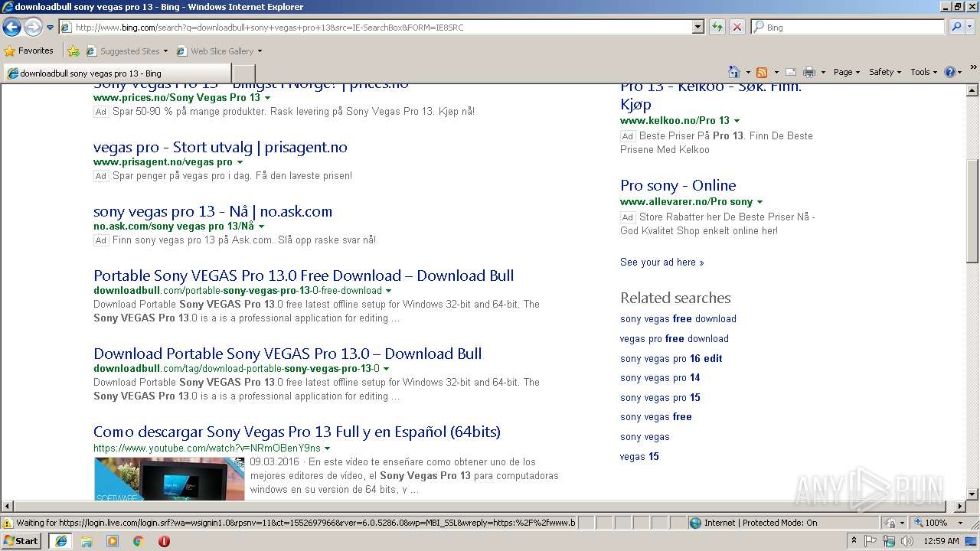Select related search sony vegas pro 14

coord(660,377)
